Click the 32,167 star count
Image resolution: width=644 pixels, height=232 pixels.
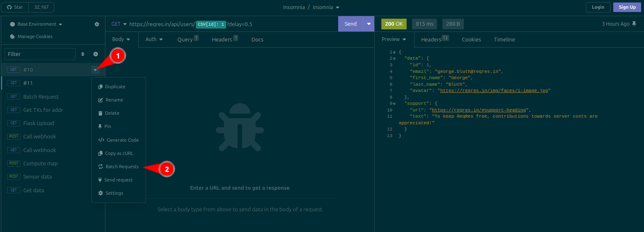click(41, 7)
